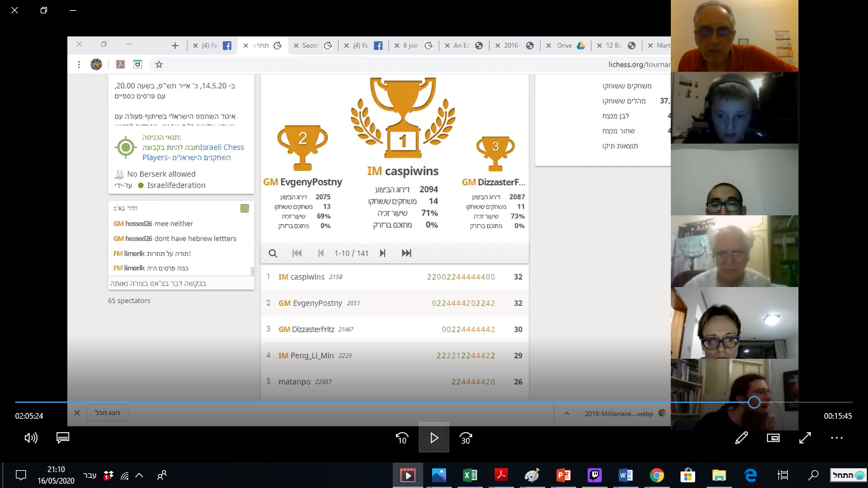Jump to last standings page
This screenshot has height=488, width=868.
pyautogui.click(x=407, y=253)
